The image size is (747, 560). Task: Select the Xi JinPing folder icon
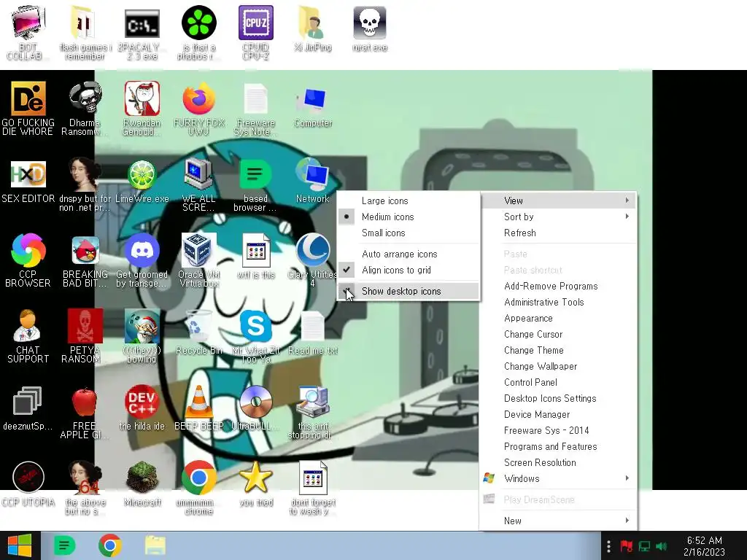tap(312, 23)
